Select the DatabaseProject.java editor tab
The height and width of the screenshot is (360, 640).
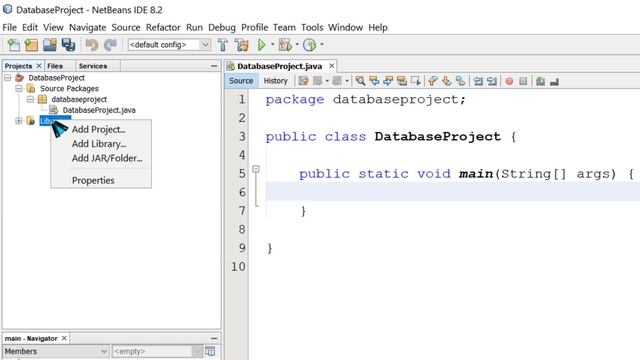coord(280,66)
